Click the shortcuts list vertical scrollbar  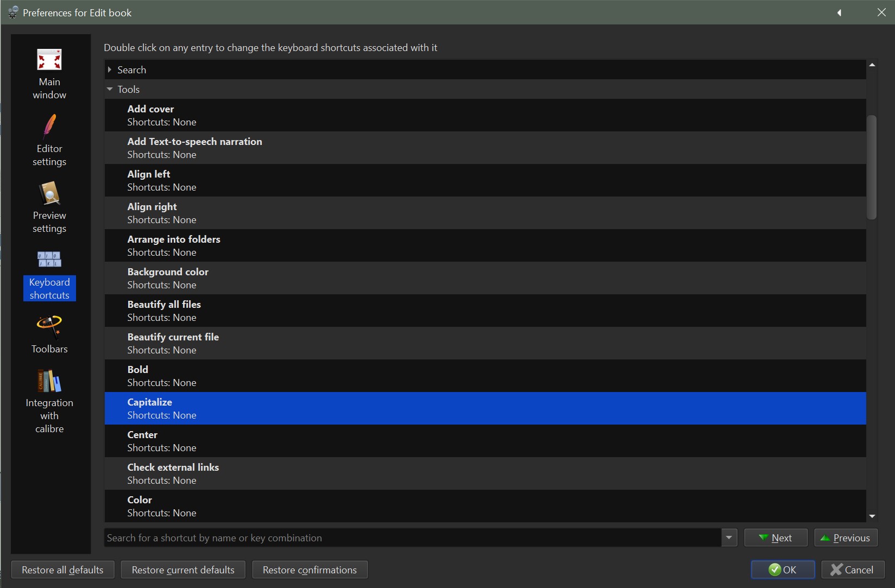[x=872, y=167]
